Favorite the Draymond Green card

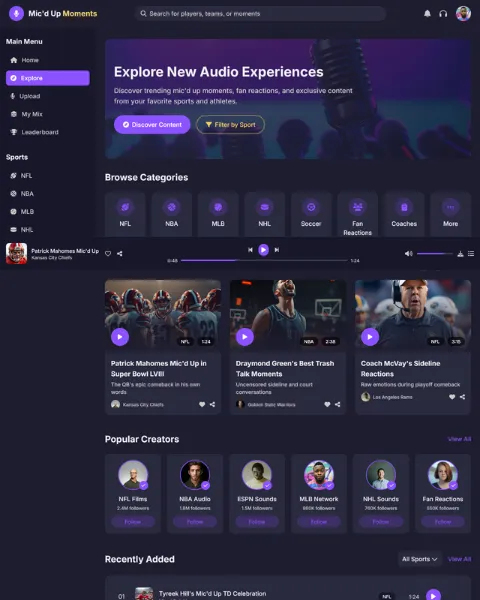(x=327, y=404)
